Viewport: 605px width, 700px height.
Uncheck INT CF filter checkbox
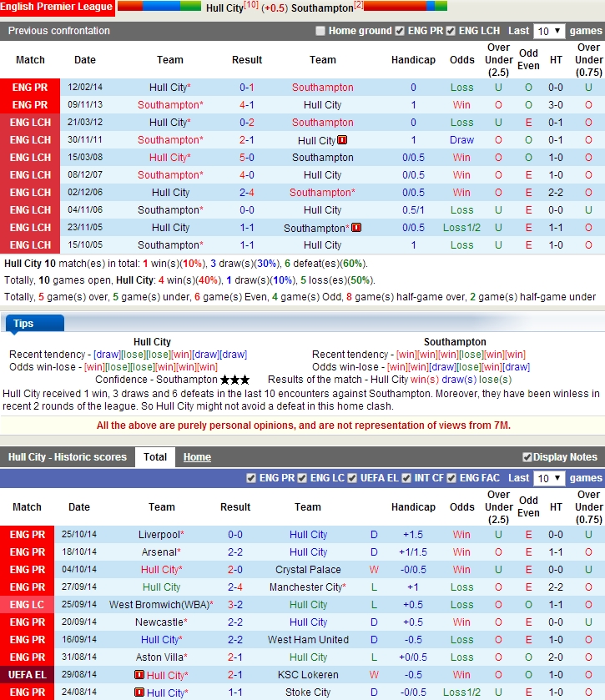click(406, 478)
